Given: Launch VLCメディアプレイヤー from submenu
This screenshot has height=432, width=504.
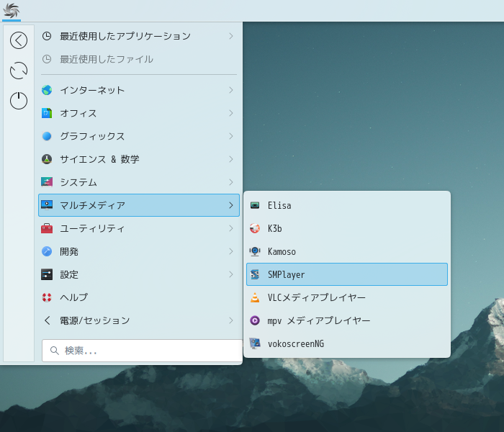Looking at the screenshot, I should pyautogui.click(x=347, y=297).
